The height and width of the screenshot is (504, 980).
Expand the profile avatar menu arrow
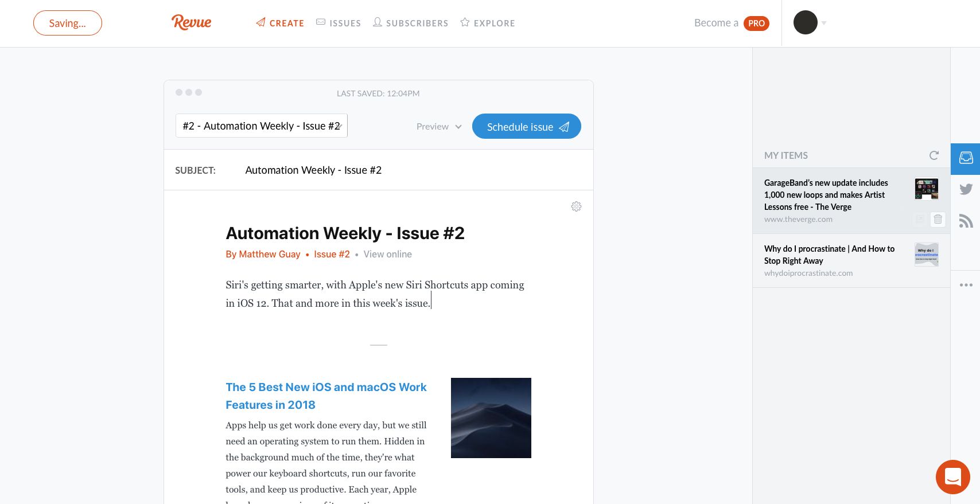click(824, 24)
